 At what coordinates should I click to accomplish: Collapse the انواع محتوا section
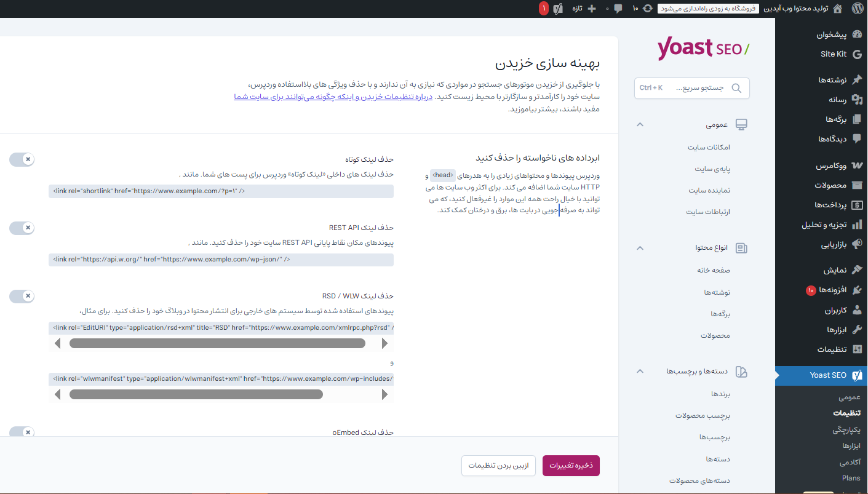640,248
